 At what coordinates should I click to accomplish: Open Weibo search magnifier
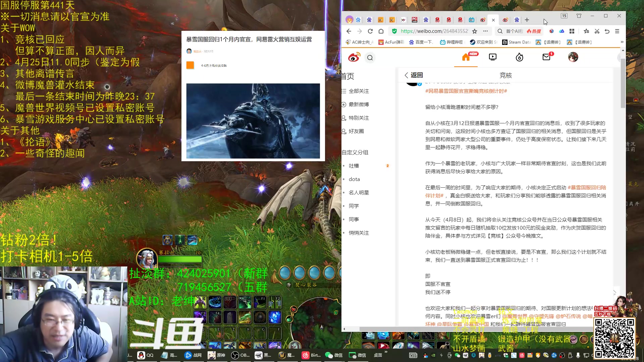(x=370, y=58)
